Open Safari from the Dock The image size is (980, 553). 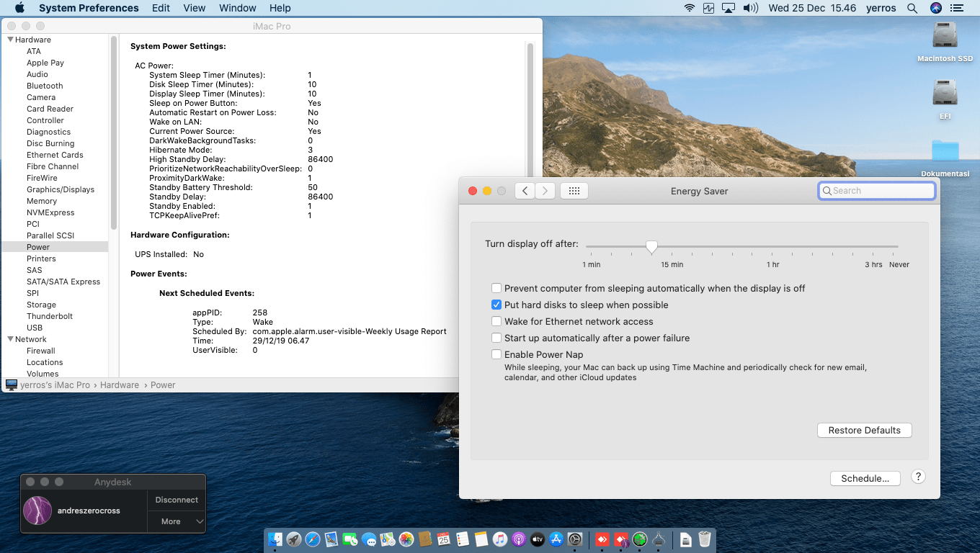pos(312,539)
